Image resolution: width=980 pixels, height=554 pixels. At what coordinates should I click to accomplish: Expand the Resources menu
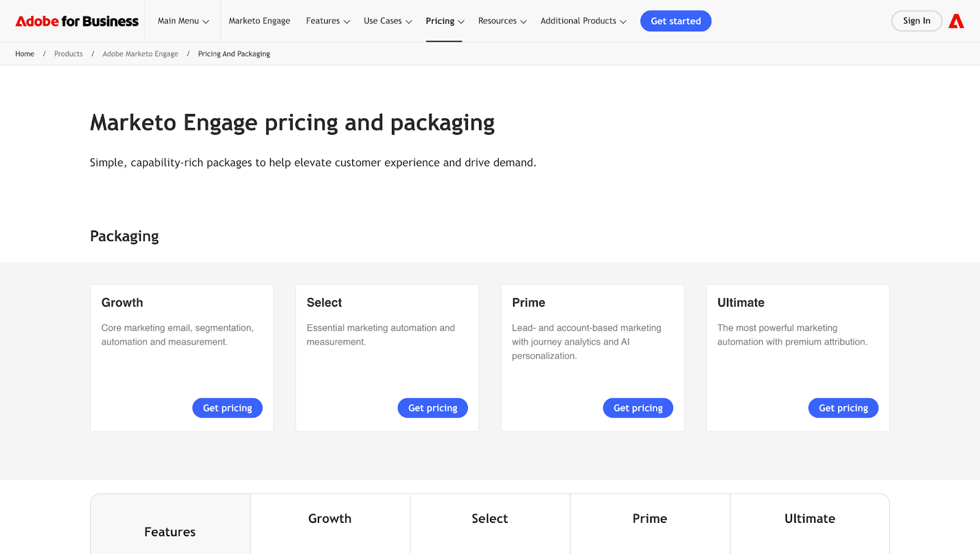tap(502, 21)
